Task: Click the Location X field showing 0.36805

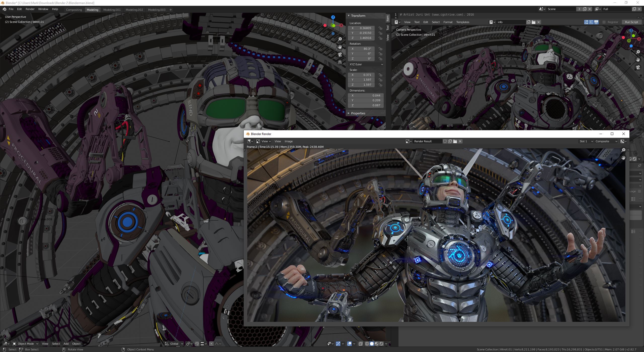Action: (361, 28)
